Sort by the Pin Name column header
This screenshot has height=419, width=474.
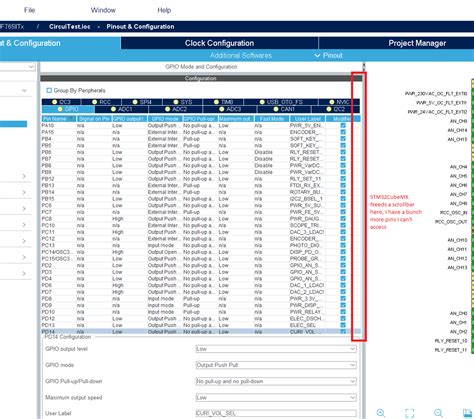[59, 119]
